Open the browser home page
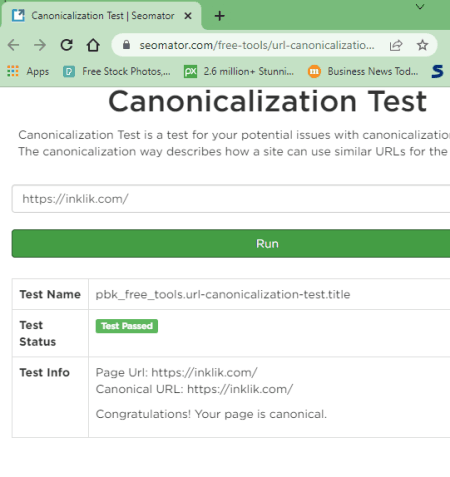Screen dimensions: 450x477 pyautogui.click(x=93, y=45)
